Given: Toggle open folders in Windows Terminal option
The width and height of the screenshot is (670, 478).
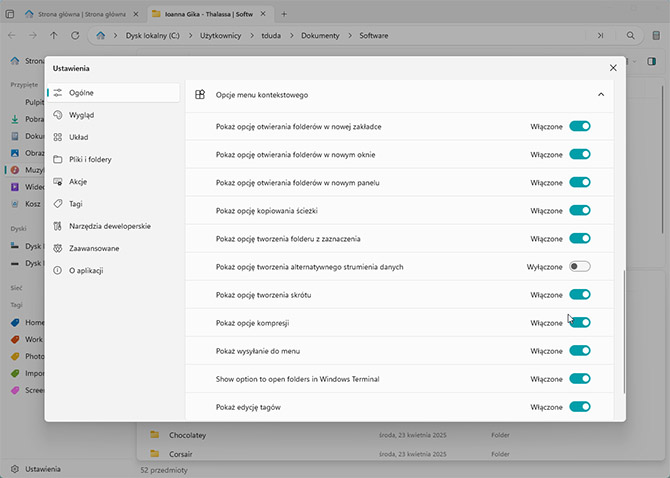Looking at the screenshot, I should (x=580, y=379).
